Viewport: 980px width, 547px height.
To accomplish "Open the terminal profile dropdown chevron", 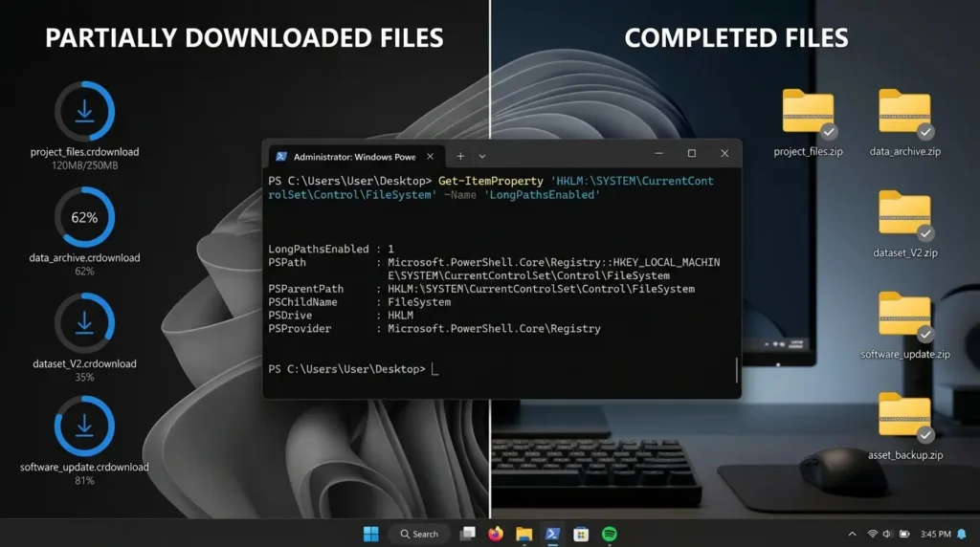I will coord(482,157).
